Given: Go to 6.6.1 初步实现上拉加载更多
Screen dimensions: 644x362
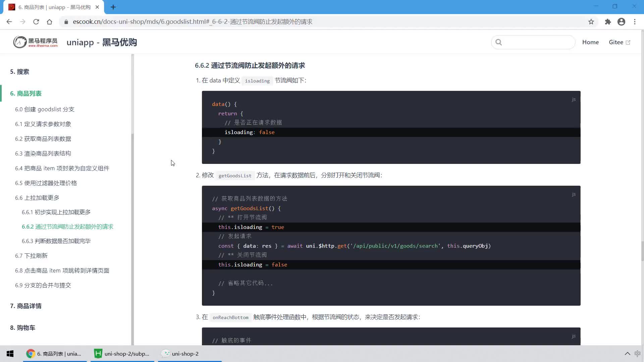Looking at the screenshot, I should click(x=56, y=212).
